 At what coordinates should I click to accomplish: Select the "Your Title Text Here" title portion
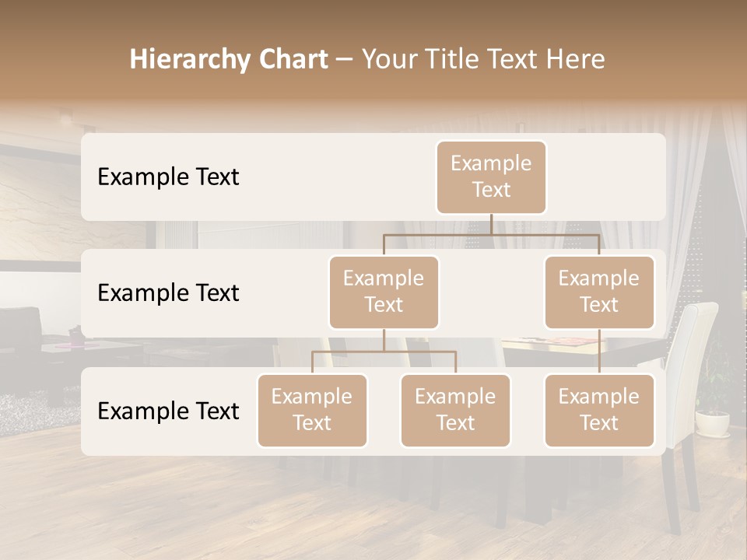(x=482, y=59)
